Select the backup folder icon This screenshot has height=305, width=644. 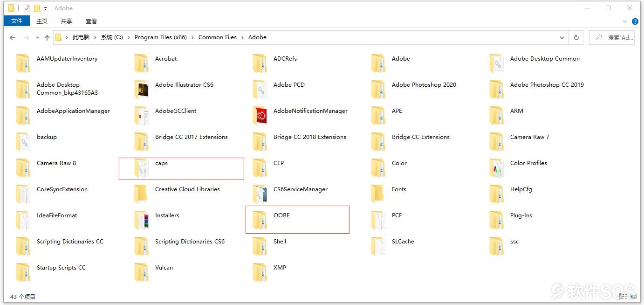click(23, 141)
